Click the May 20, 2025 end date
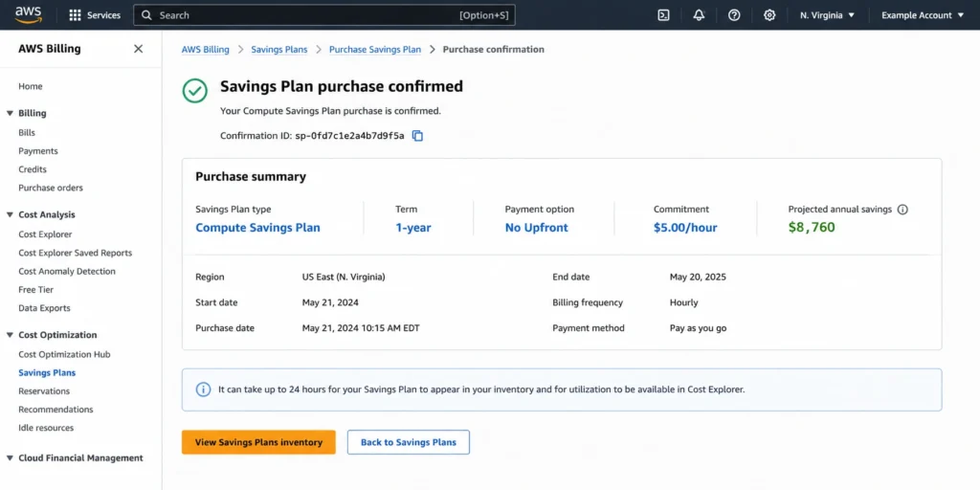This screenshot has width=980, height=490. pos(698,277)
